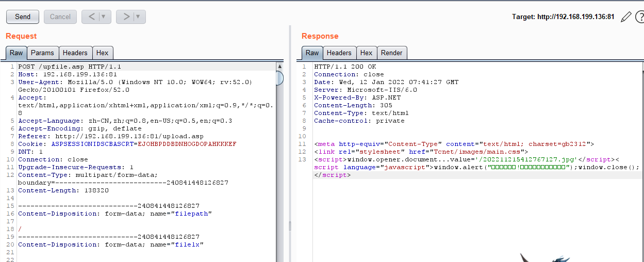Click the 'Host: 192.168.199.136:81' request line
The height and width of the screenshot is (262, 644).
tap(68, 74)
